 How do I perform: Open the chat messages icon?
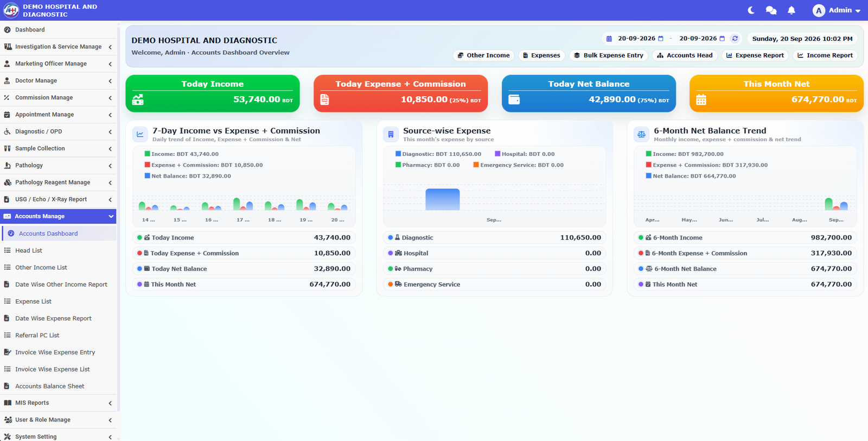[x=771, y=10]
